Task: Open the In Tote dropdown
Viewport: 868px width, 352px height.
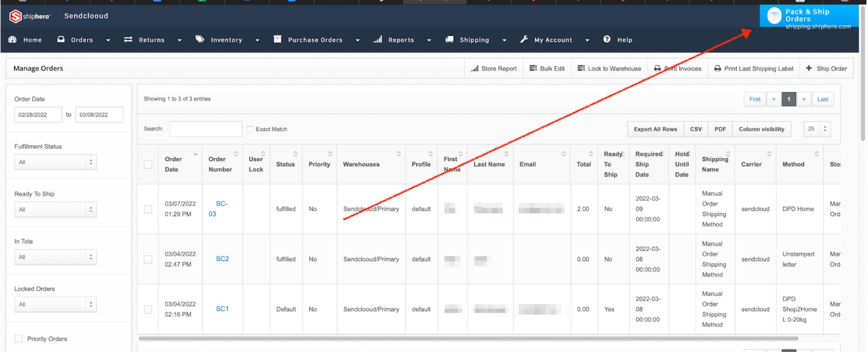Action: [x=56, y=257]
